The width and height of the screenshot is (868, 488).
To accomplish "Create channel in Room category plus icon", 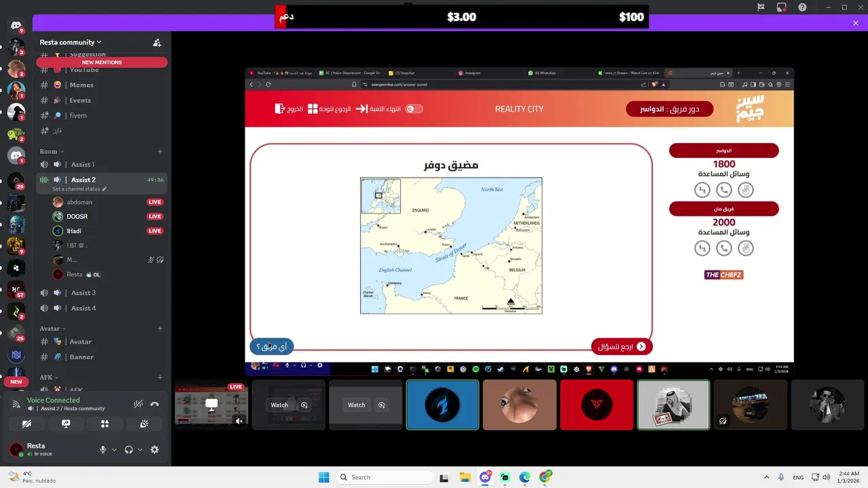I will pos(160,151).
